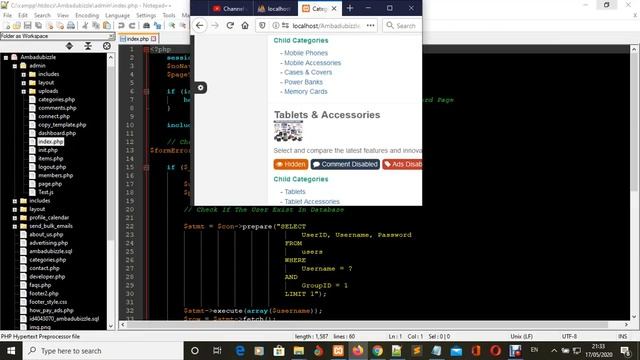Screen dimensions: 640x360
Task: Click the Print icon in Notepad++ toolbar
Action: point(71,25)
